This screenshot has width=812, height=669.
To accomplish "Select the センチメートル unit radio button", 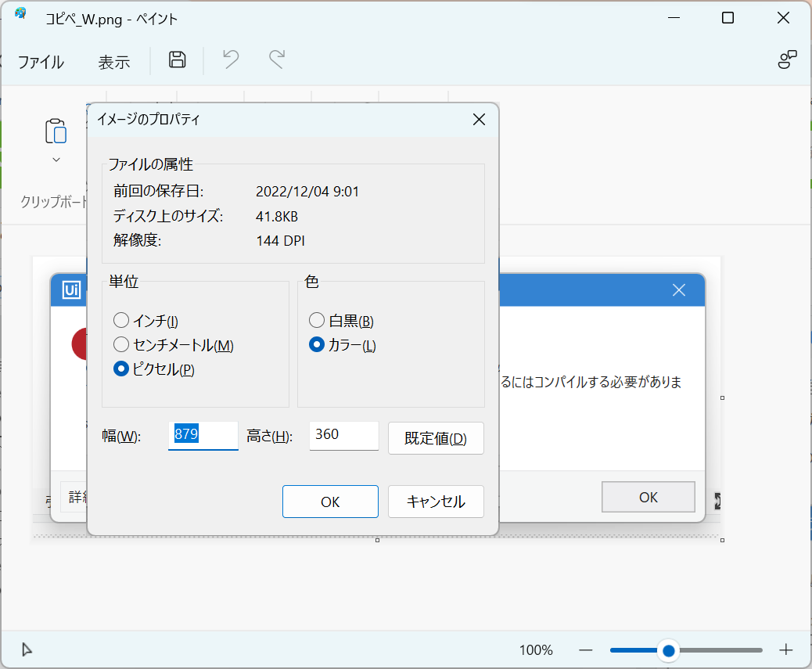I will point(121,344).
